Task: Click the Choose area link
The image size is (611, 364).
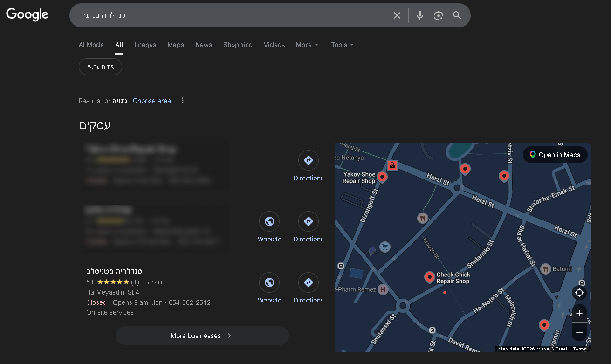Action: [x=152, y=101]
